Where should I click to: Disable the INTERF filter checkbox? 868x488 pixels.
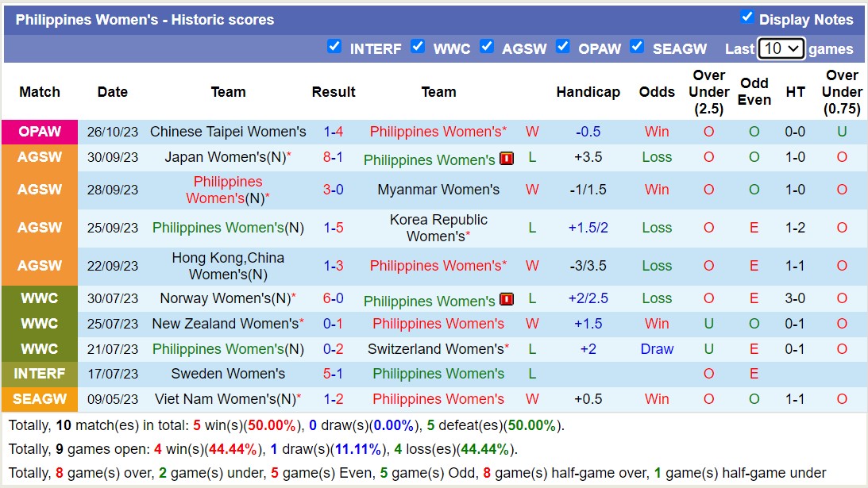[334, 47]
